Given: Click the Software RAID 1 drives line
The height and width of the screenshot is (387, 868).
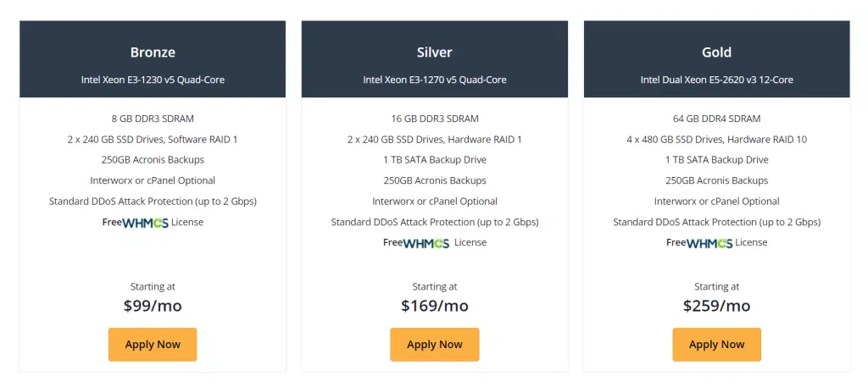Looking at the screenshot, I should pos(153,140).
